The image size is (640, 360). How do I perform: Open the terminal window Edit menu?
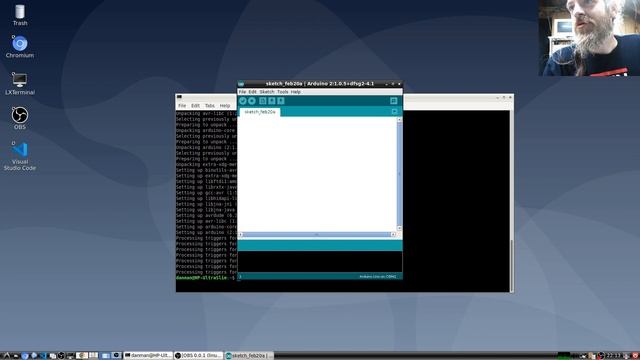click(x=196, y=105)
